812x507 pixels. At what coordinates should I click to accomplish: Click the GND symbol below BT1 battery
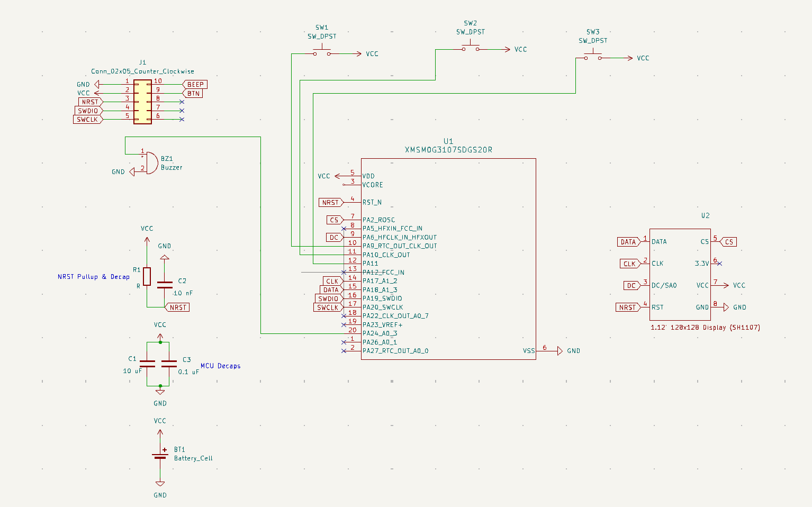(160, 484)
